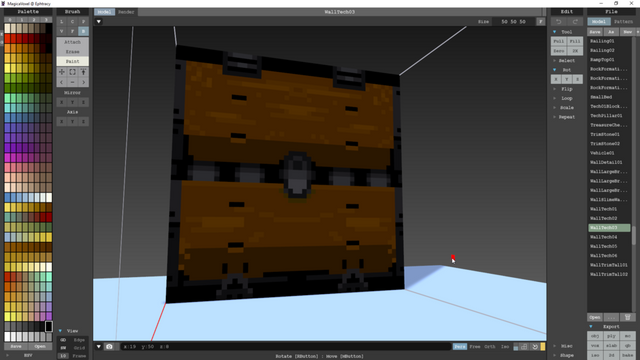Click the F button next to Size values
Screen dimensions: 640x360
[x=540, y=22]
